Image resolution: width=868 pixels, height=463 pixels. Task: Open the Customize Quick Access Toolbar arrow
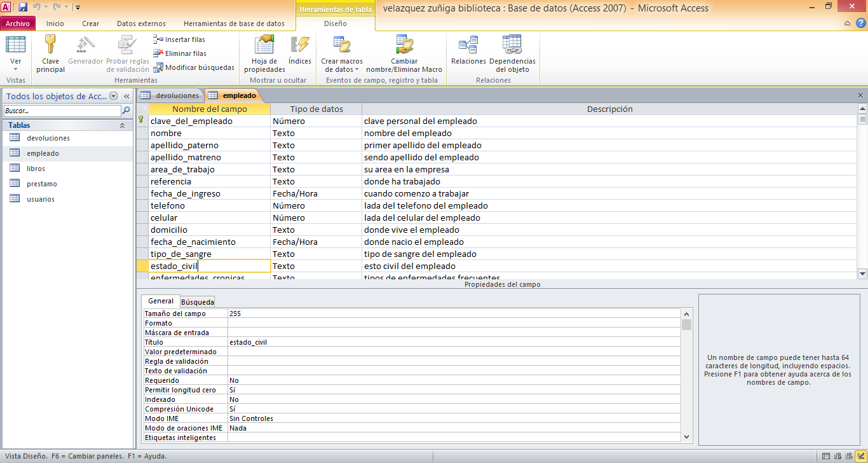coord(78,8)
